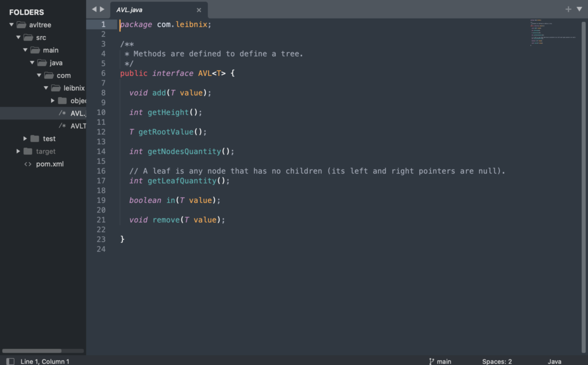This screenshot has height=365, width=588.
Task: Open the tab list dropdown arrow
Action: click(579, 9)
